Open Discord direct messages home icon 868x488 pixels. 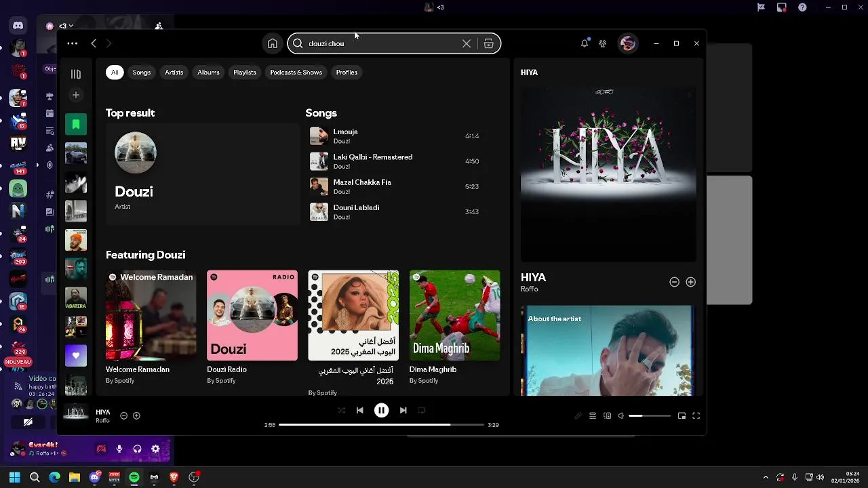18,26
